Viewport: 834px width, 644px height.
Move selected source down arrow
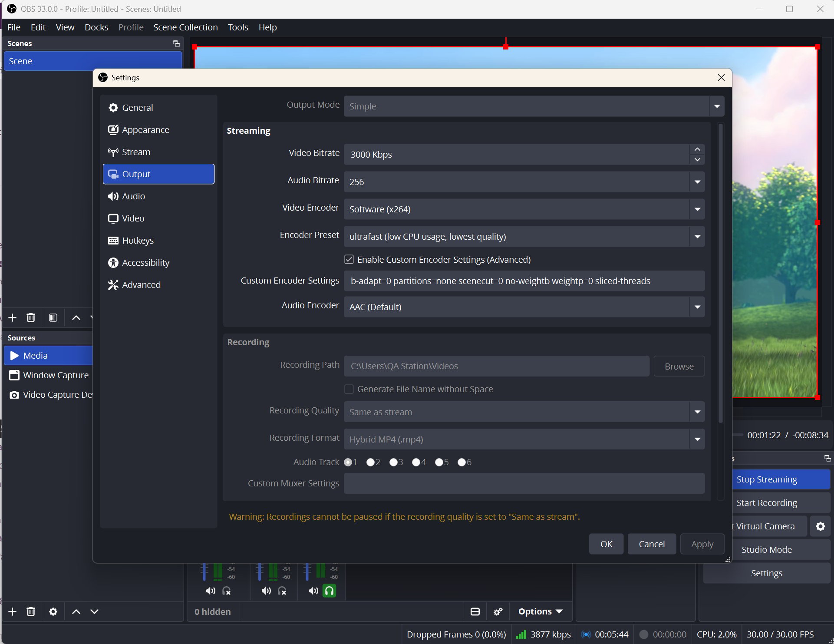tap(94, 611)
